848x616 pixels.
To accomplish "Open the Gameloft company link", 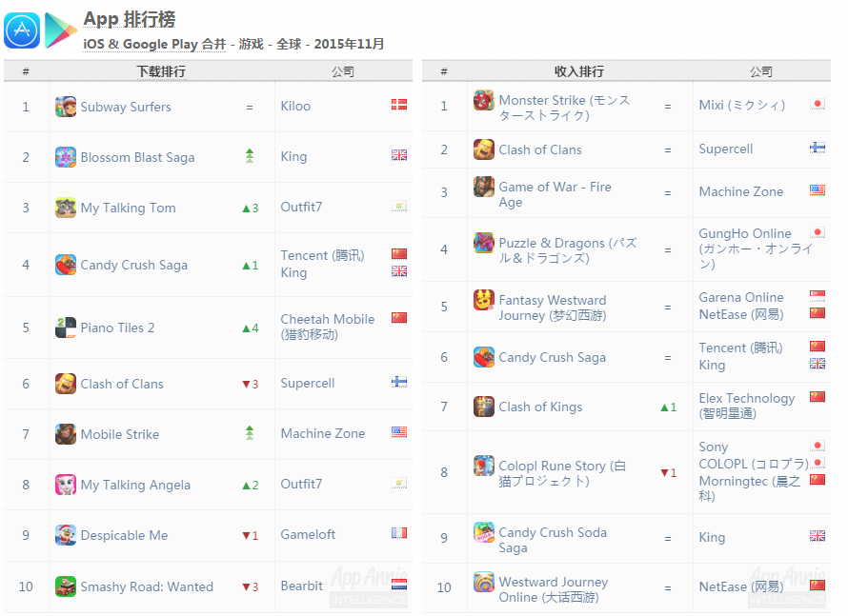I will 308,534.
